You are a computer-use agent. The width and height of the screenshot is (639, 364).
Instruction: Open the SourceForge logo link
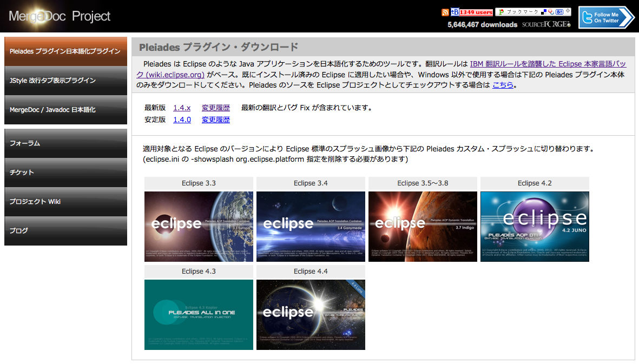[546, 24]
